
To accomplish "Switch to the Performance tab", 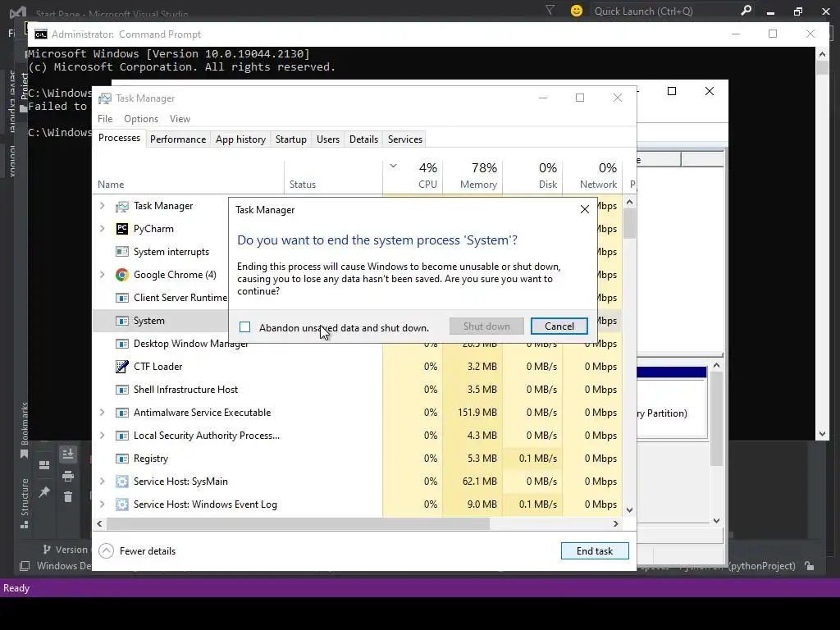I will [178, 139].
